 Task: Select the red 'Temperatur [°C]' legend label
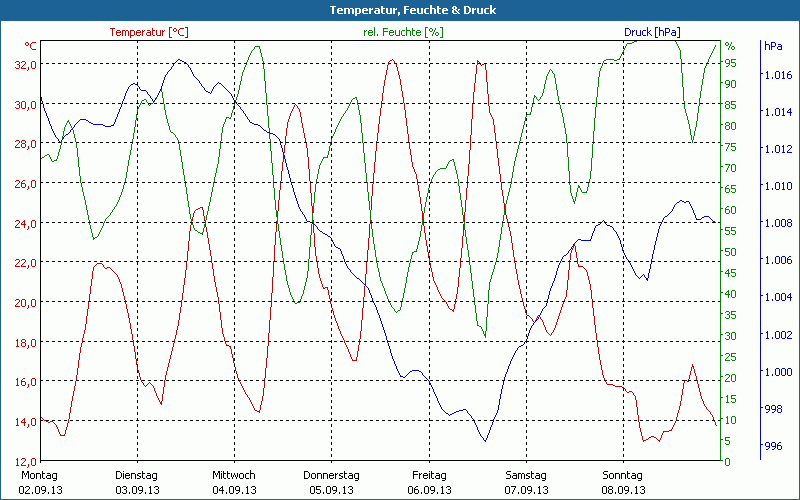pyautogui.click(x=149, y=32)
